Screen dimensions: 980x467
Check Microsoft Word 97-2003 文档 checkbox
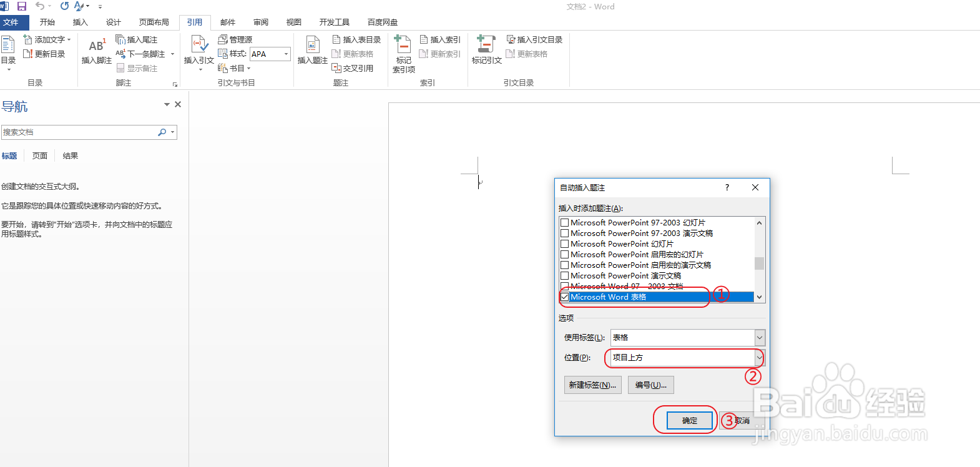(564, 286)
